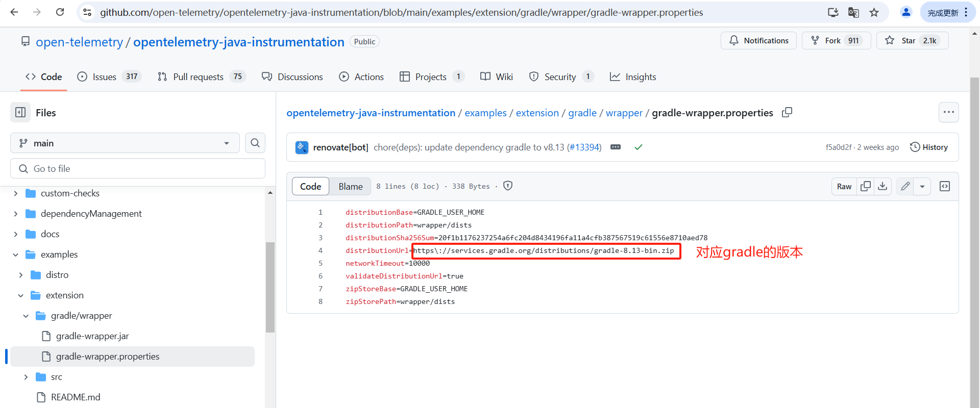Edit the file with pencil icon
Image resolution: width=980 pixels, height=408 pixels.
click(905, 186)
